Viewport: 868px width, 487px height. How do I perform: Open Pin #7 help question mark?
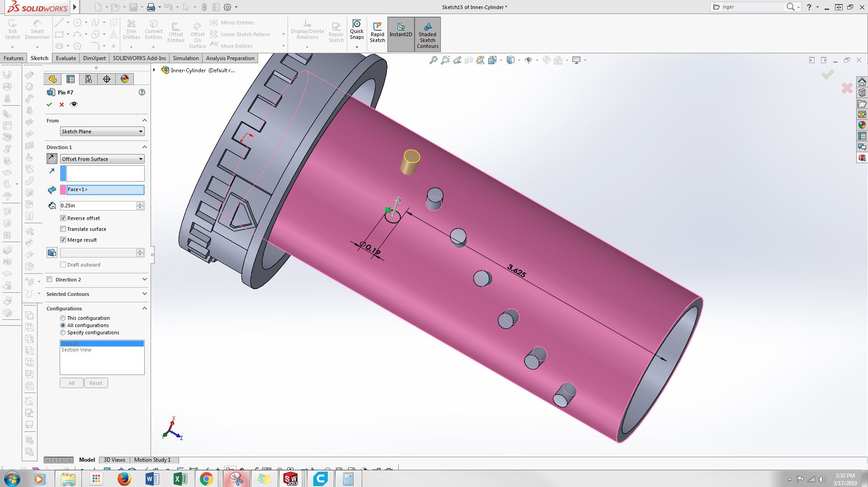pos(142,92)
